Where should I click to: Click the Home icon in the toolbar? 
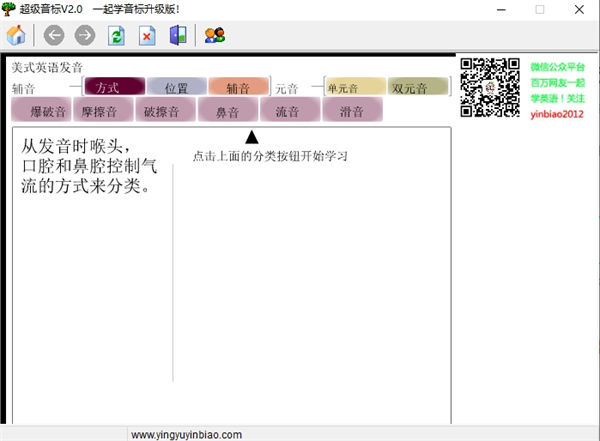point(16,35)
